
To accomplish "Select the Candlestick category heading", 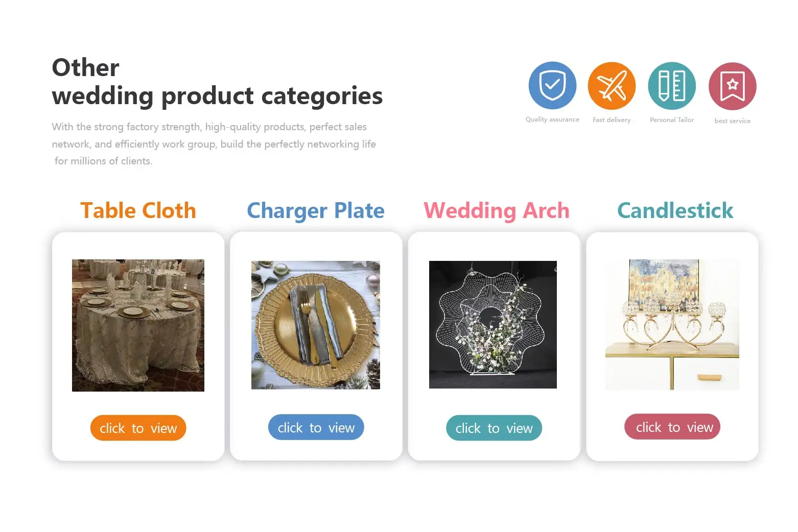I will [x=675, y=210].
